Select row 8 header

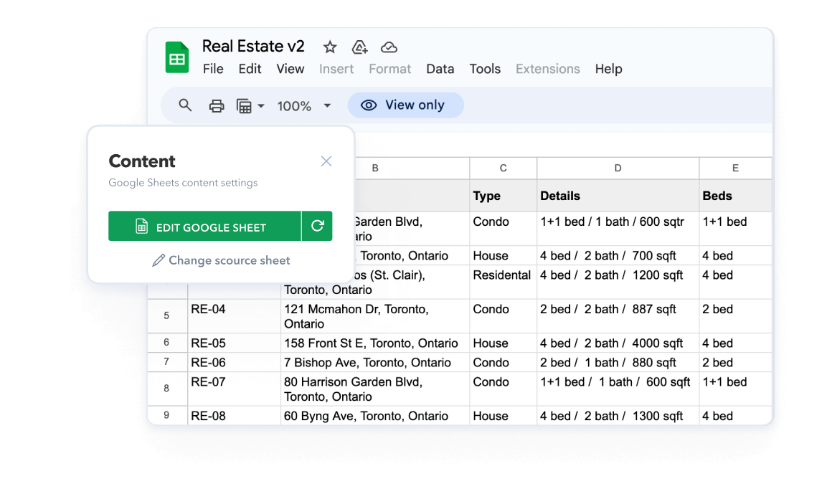[x=166, y=389]
